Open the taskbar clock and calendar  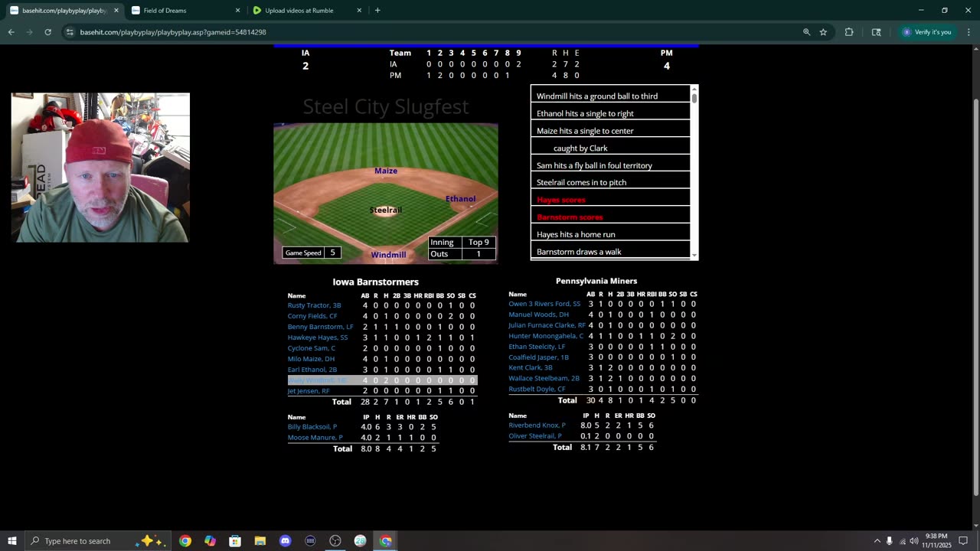coord(937,541)
